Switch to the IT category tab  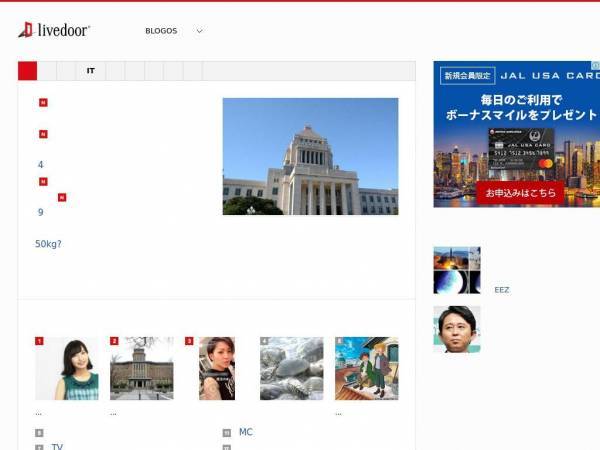pyautogui.click(x=91, y=71)
